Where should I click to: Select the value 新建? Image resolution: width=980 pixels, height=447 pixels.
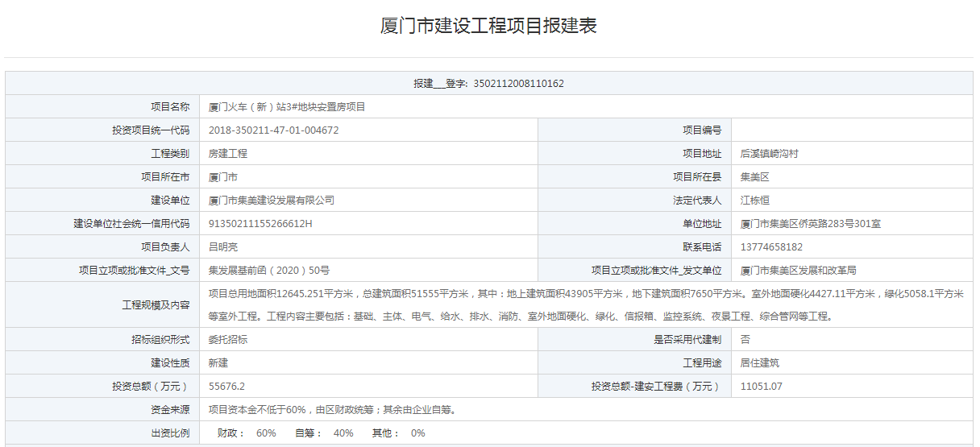point(218,363)
